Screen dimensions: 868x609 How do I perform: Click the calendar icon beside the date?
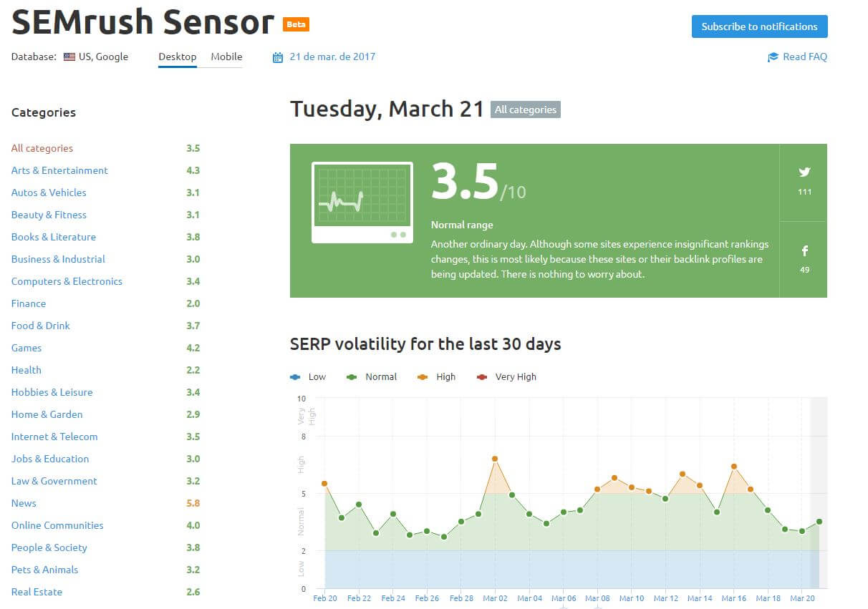coord(278,57)
